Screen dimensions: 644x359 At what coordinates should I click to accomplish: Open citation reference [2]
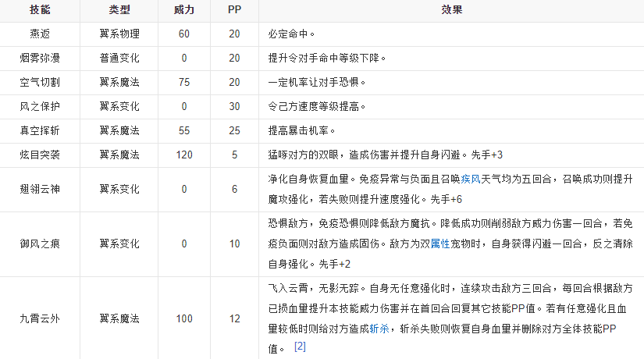pos(300,347)
